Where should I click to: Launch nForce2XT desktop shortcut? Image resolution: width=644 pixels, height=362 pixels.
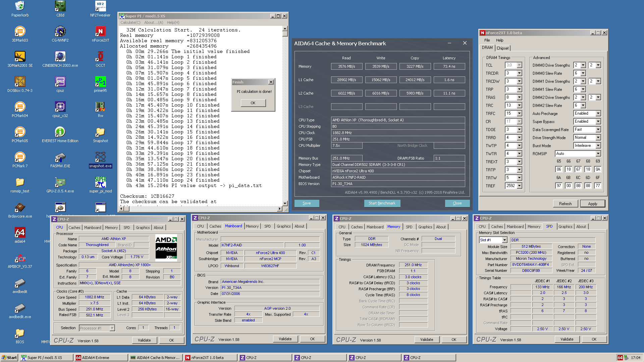pos(100,34)
